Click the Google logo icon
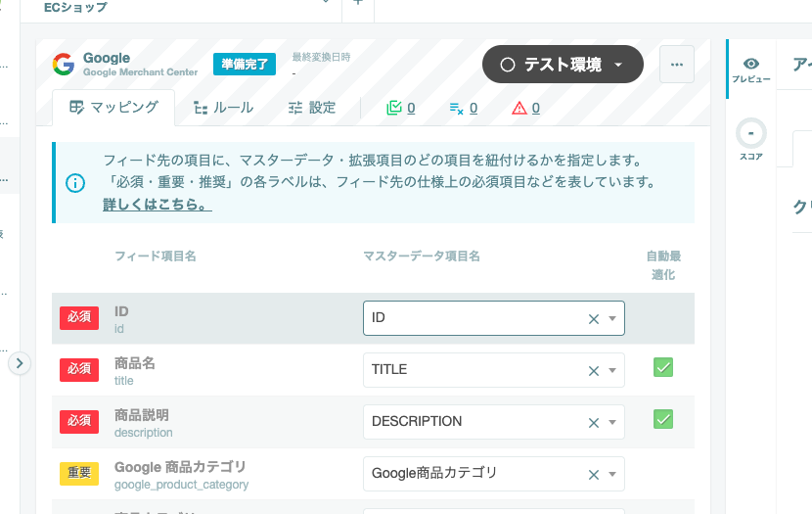 pyautogui.click(x=64, y=65)
